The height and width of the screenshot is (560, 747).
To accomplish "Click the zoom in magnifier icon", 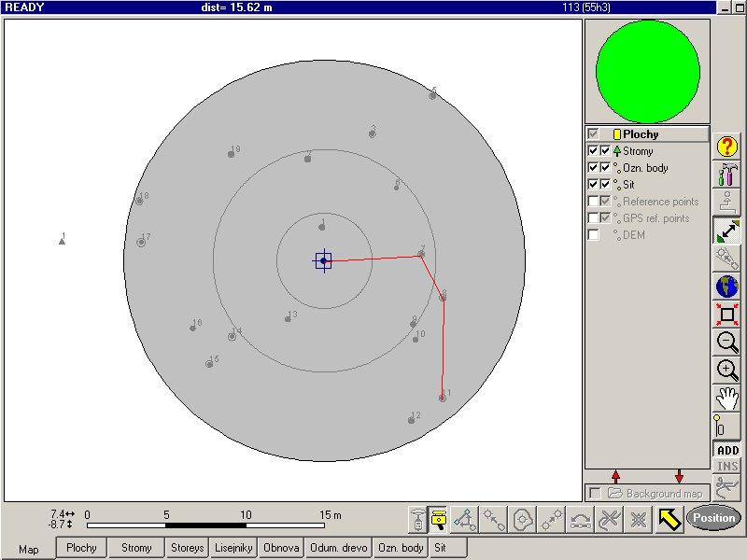I will (727, 370).
